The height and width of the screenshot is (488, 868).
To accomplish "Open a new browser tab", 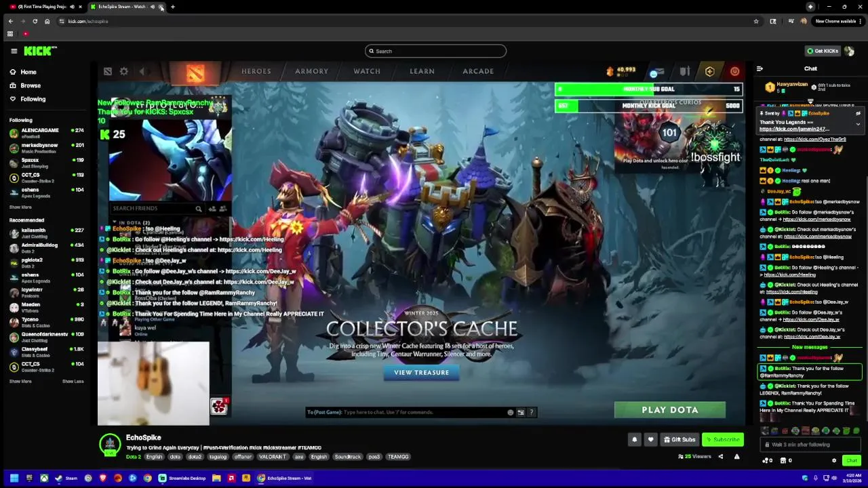I will 173,7.
